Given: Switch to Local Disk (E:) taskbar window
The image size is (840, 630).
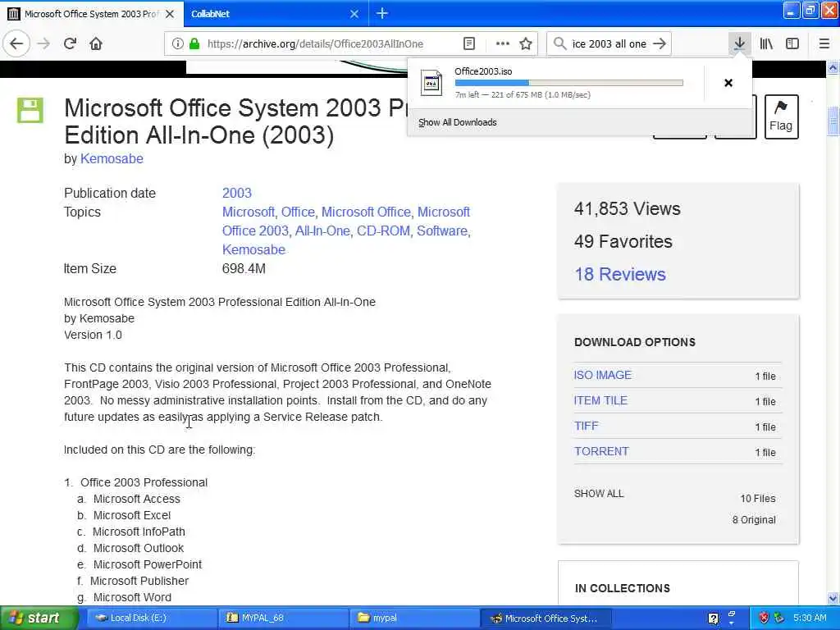Looking at the screenshot, I should (x=152, y=618).
